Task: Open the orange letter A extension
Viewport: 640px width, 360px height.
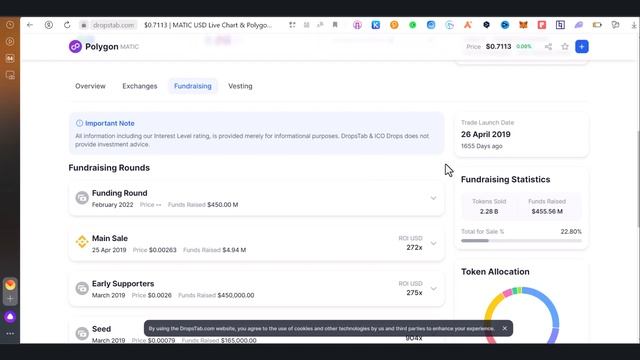Action: pos(468,25)
